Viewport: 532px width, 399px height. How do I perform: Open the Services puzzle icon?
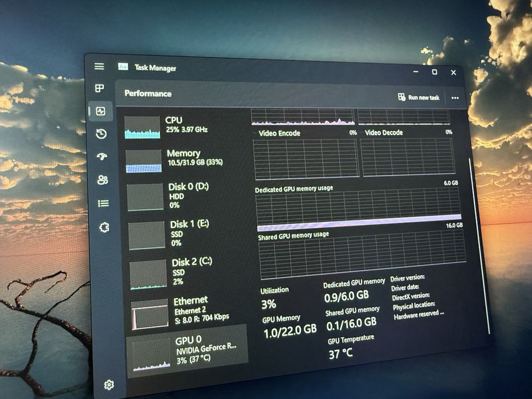click(104, 227)
